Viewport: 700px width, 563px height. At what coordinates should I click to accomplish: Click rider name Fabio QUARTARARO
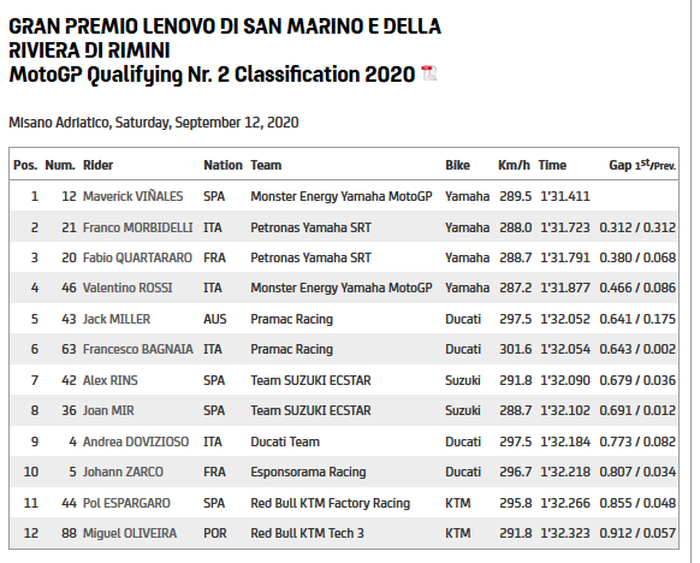[x=137, y=258]
